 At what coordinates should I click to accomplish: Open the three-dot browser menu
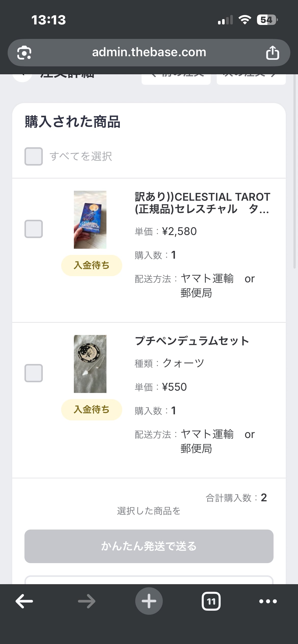point(268,601)
